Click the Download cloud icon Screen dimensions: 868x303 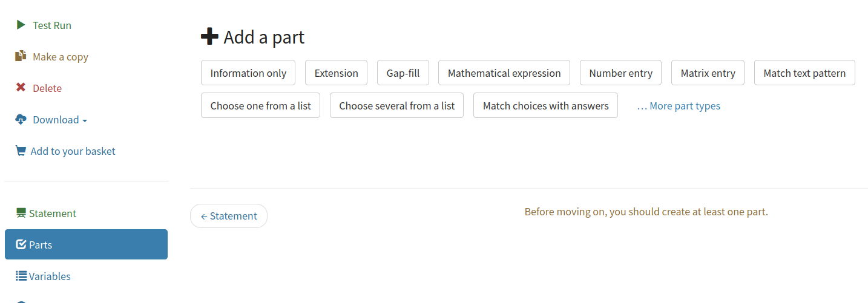(21, 119)
